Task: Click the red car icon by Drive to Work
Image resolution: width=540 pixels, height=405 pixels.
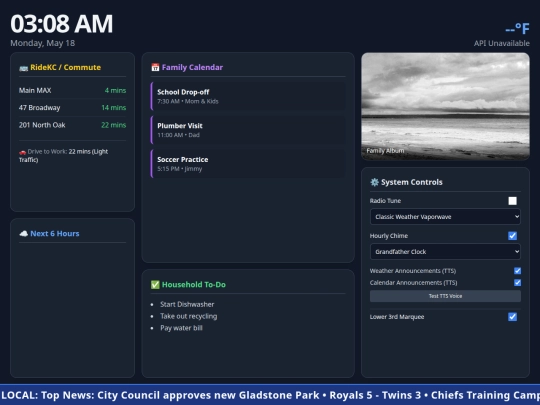Action: tap(22, 152)
